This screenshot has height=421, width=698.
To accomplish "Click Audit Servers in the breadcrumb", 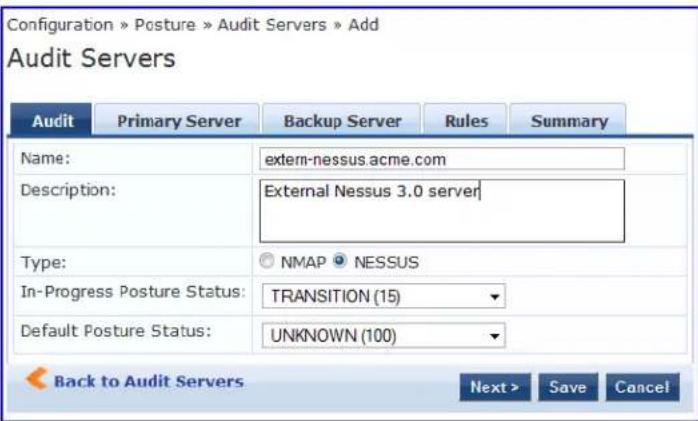I will click(272, 25).
